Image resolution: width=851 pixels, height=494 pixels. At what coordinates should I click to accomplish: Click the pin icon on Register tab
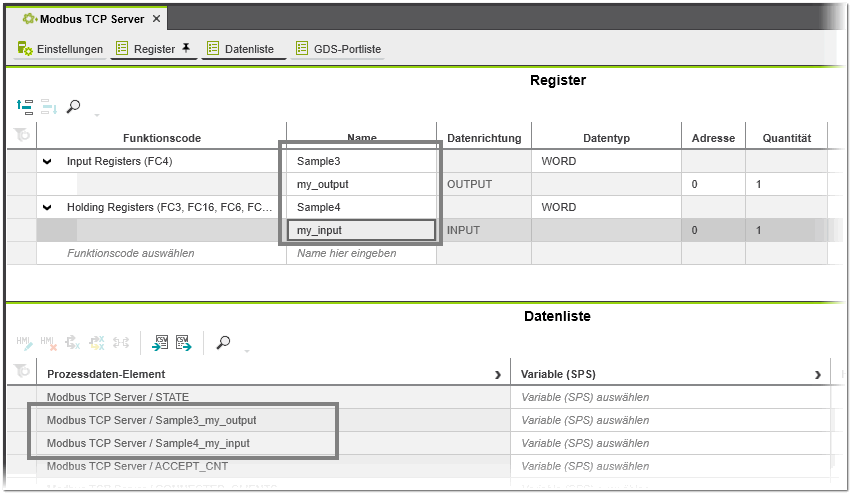pyautogui.click(x=186, y=48)
